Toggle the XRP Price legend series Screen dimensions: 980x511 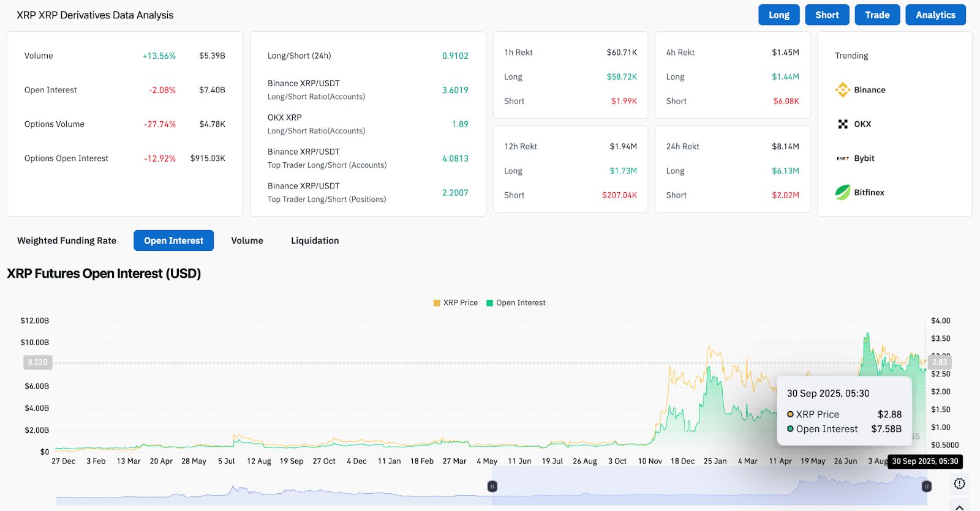point(455,303)
